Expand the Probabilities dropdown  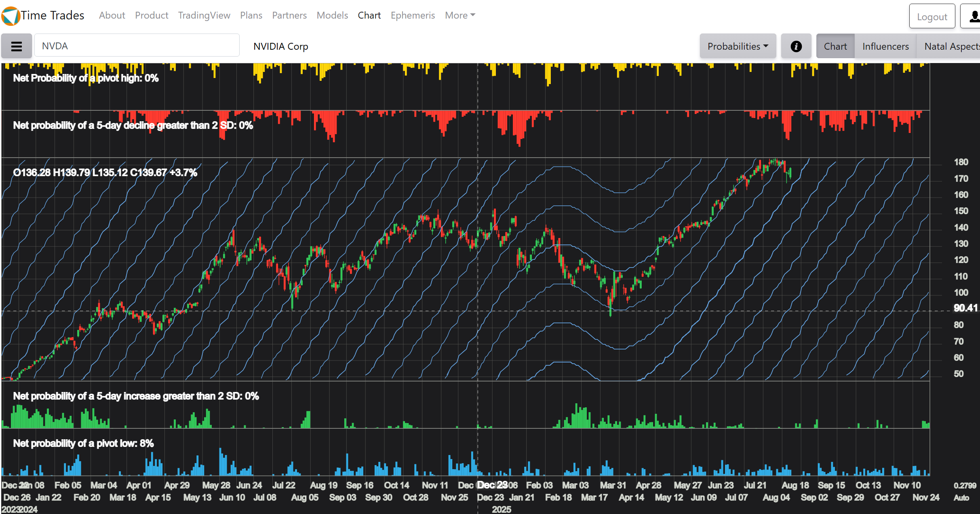pyautogui.click(x=738, y=46)
